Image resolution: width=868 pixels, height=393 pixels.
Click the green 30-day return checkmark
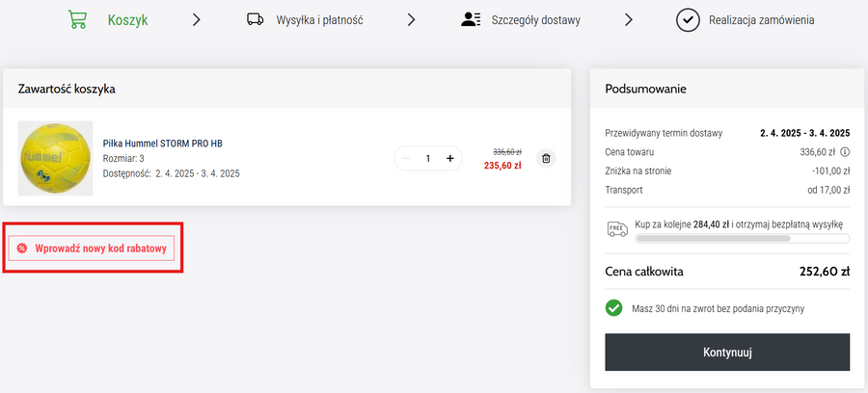point(613,308)
